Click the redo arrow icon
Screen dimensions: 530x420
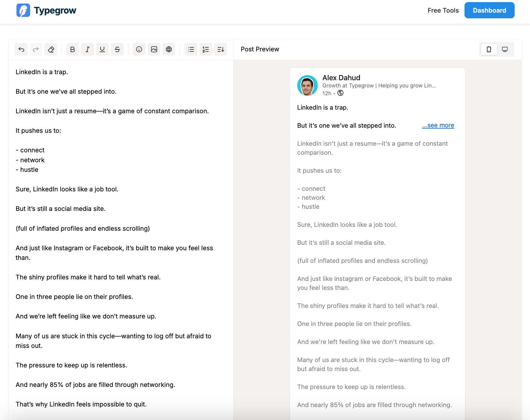[x=36, y=49]
